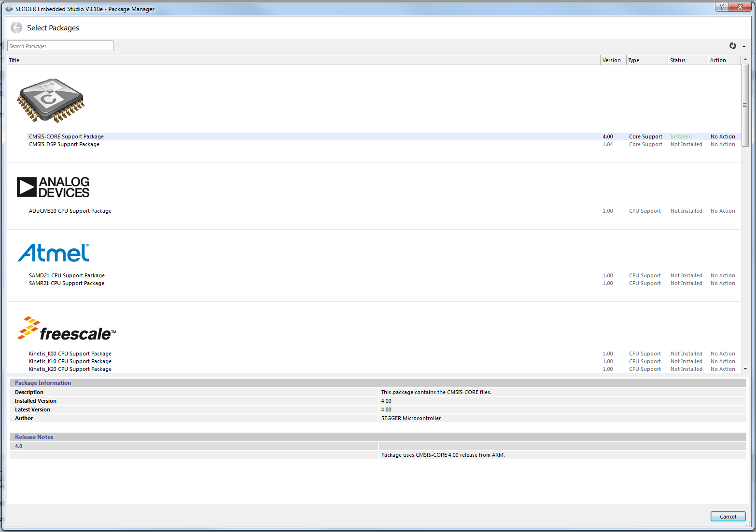756x532 pixels.
Task: Click scroll-up arrow of package list
Action: click(745, 59)
